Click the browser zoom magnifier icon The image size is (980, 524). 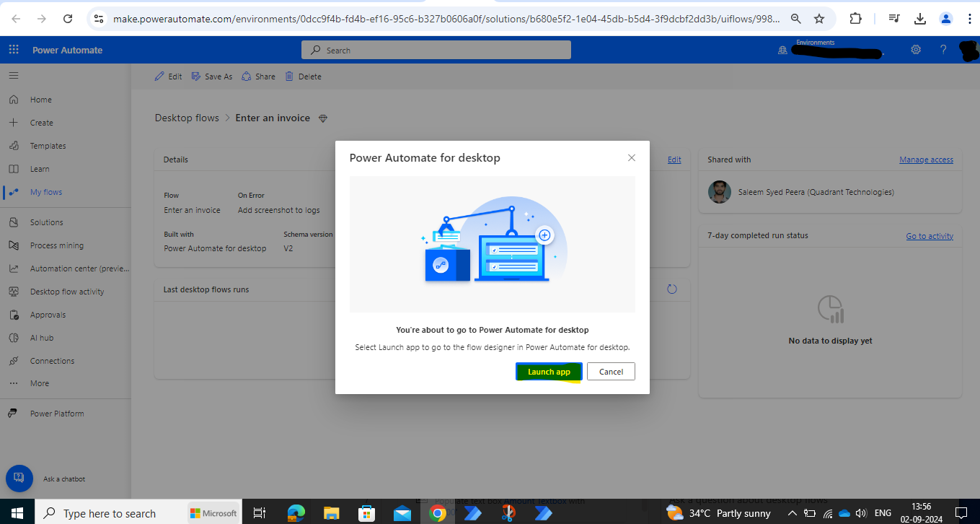pos(796,19)
